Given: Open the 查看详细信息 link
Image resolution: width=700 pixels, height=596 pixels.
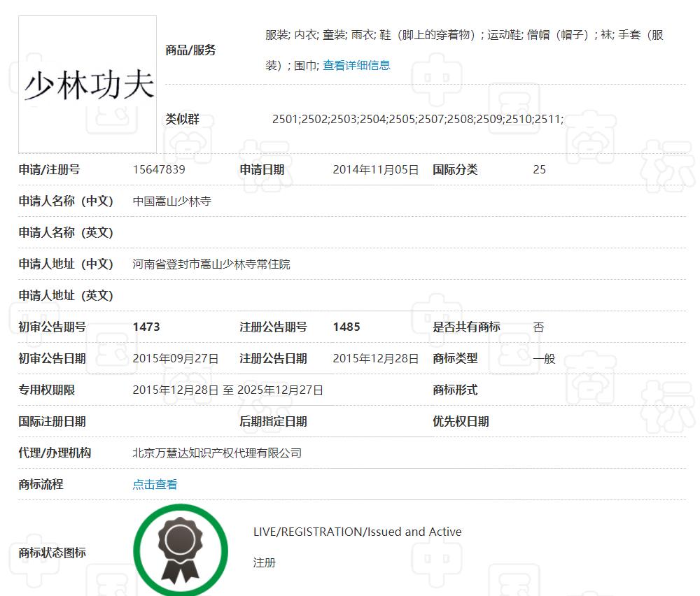Looking at the screenshot, I should [356, 65].
